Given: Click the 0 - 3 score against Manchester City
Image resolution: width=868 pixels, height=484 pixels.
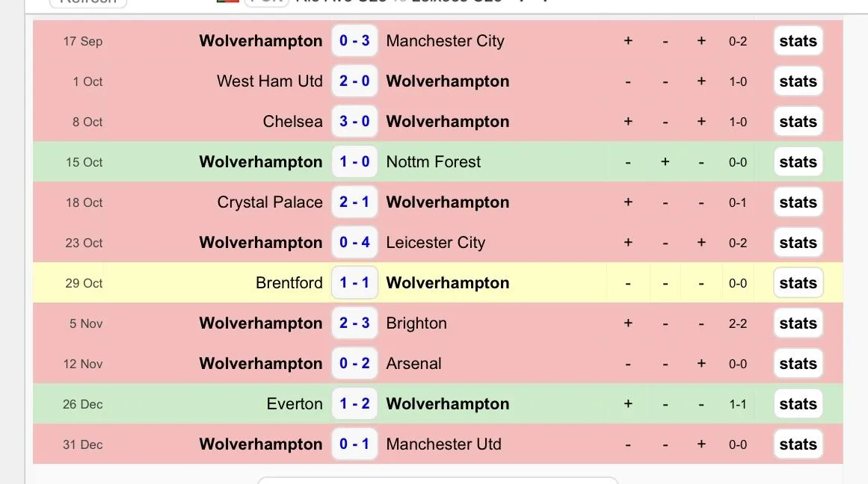Looking at the screenshot, I should pos(354,41).
